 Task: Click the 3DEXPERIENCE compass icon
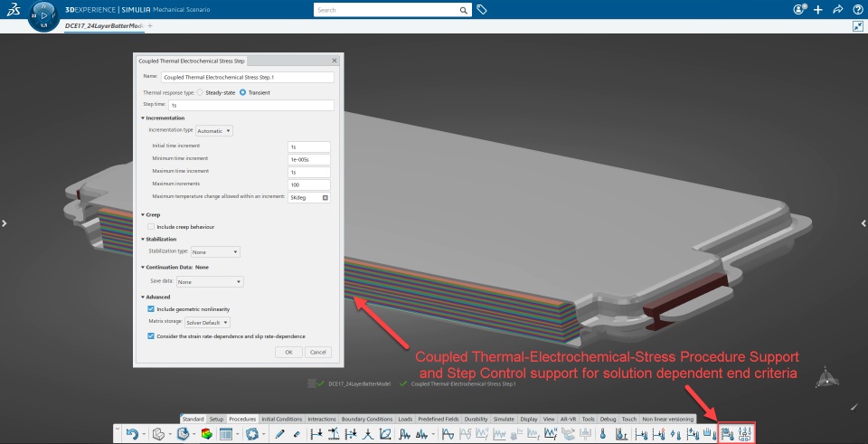[x=43, y=15]
